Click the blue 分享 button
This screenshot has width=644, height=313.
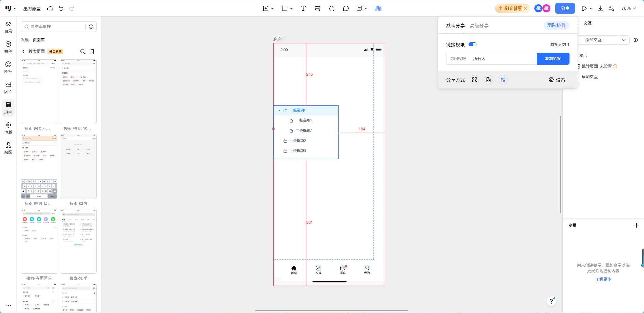[565, 8]
